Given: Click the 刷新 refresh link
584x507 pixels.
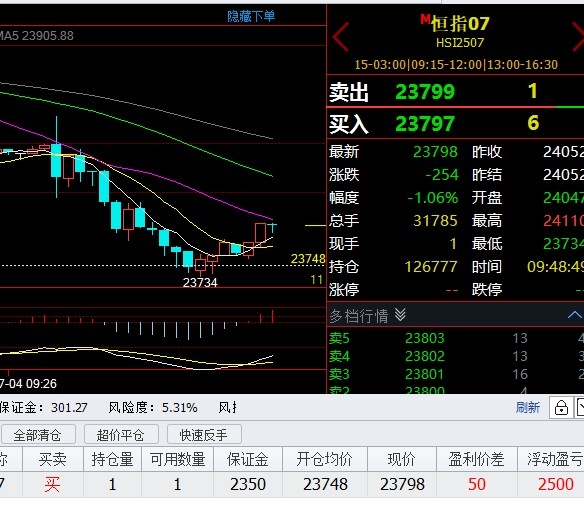Looking at the screenshot, I should pos(527,408).
